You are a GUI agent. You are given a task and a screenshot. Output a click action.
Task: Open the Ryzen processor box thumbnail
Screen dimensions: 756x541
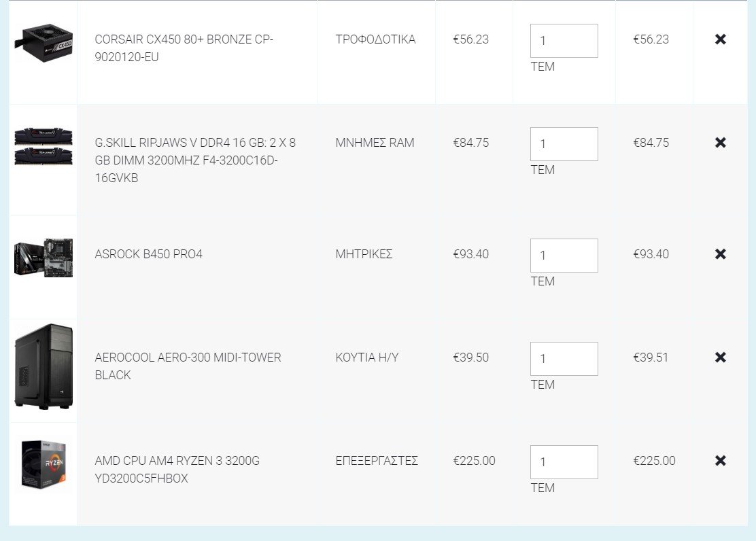point(44,464)
